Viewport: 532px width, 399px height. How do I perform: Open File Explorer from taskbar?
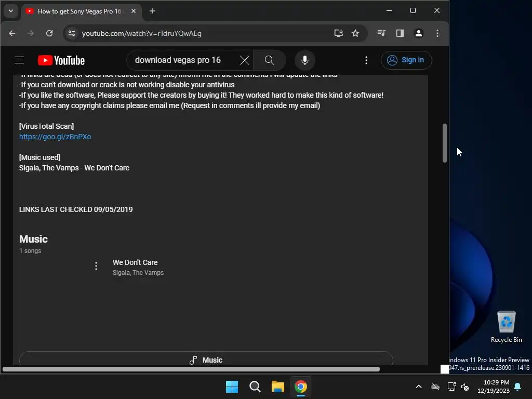(x=278, y=387)
